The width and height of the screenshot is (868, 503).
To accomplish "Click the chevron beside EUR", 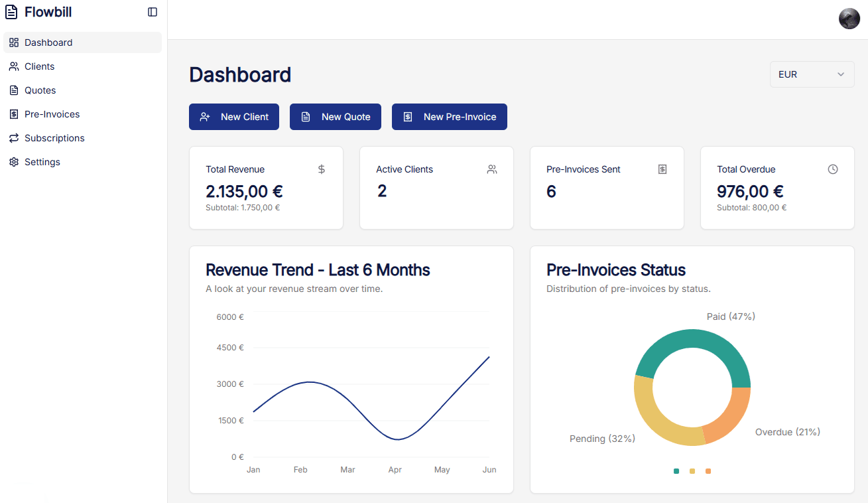I will point(840,74).
